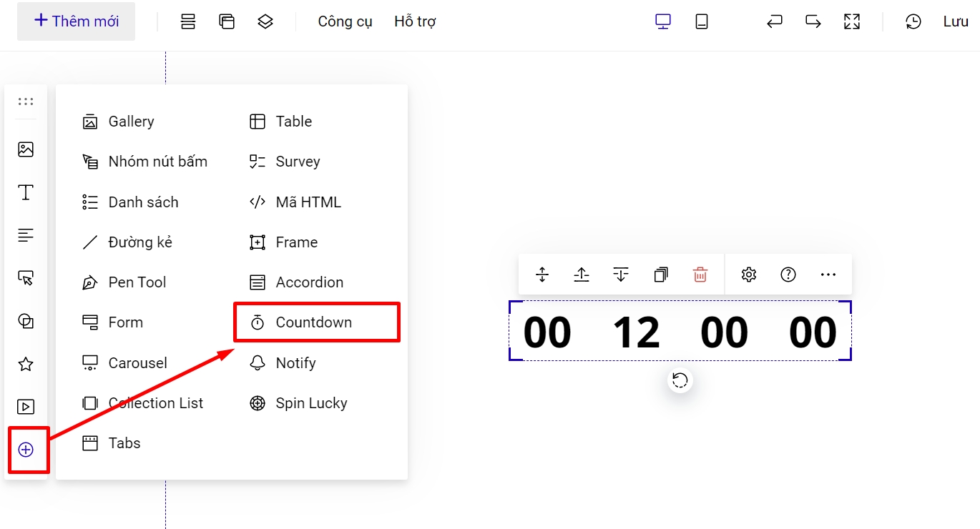Click the rotate handle below countdown
980x529 pixels.
tap(680, 380)
